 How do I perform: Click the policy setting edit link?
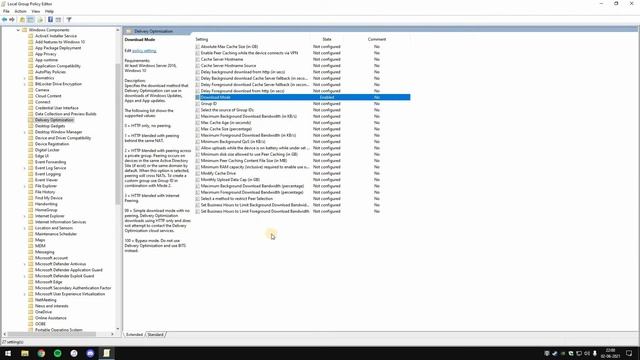coord(144,51)
